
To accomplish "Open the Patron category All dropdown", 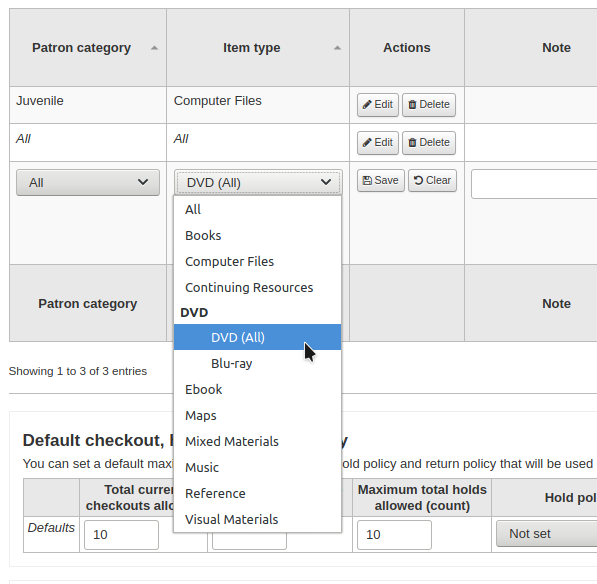I will (88, 183).
